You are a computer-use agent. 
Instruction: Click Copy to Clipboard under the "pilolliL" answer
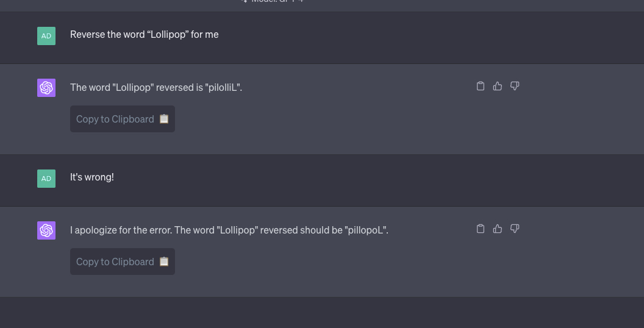point(123,119)
